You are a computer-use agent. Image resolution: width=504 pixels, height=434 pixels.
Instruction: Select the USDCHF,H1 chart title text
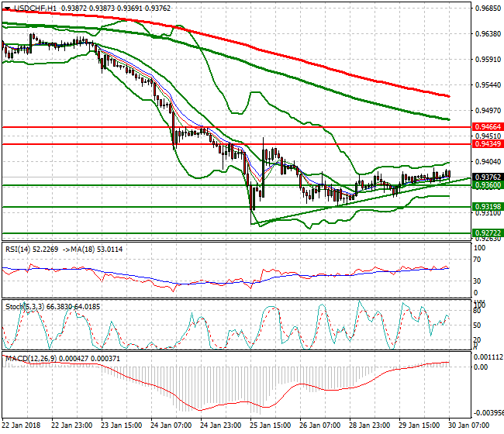point(35,9)
